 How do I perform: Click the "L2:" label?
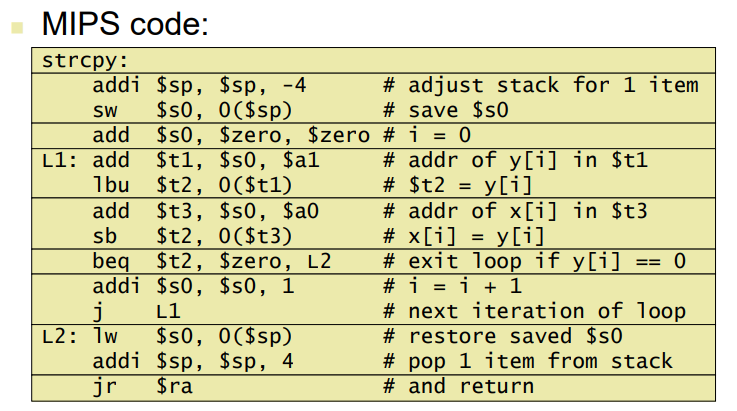(60, 336)
